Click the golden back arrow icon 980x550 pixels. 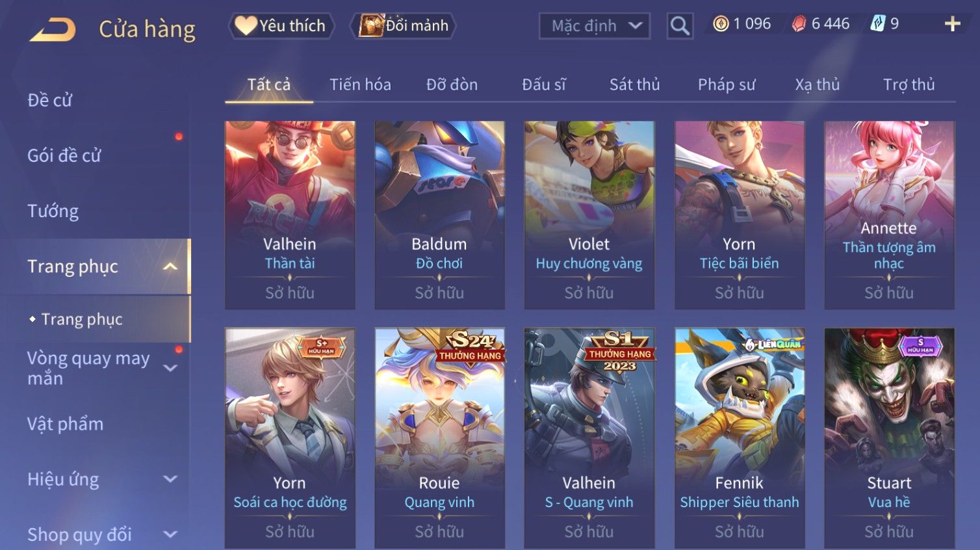click(x=53, y=29)
